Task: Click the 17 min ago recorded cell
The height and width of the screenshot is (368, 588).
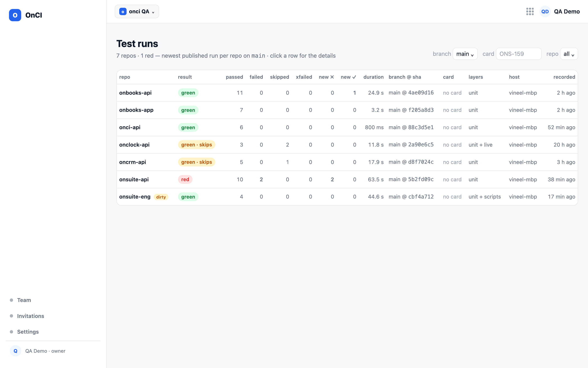Action: pos(561,197)
